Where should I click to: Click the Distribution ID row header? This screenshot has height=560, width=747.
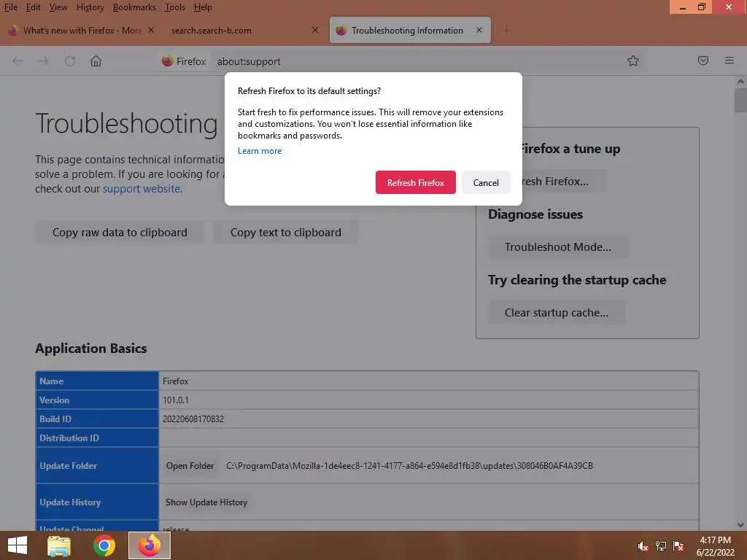97,437
